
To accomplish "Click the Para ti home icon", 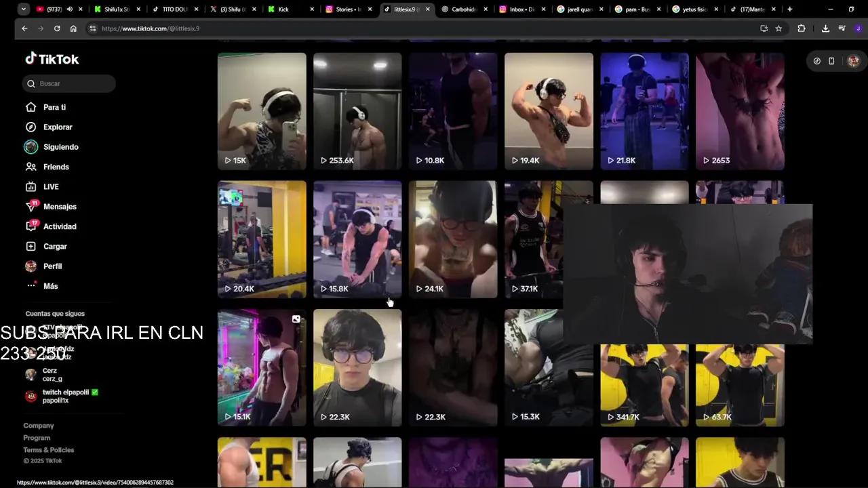I will pyautogui.click(x=31, y=107).
